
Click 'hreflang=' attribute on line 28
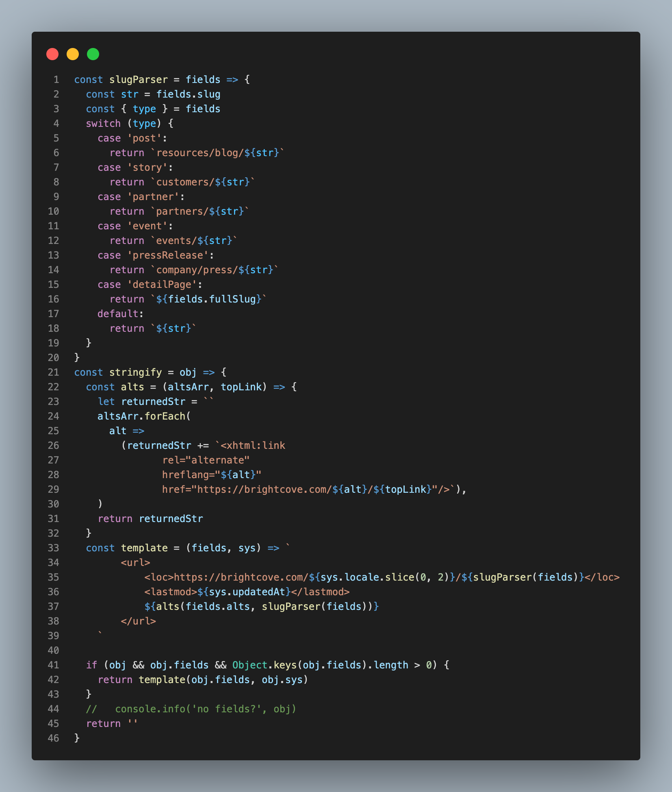tap(189, 475)
